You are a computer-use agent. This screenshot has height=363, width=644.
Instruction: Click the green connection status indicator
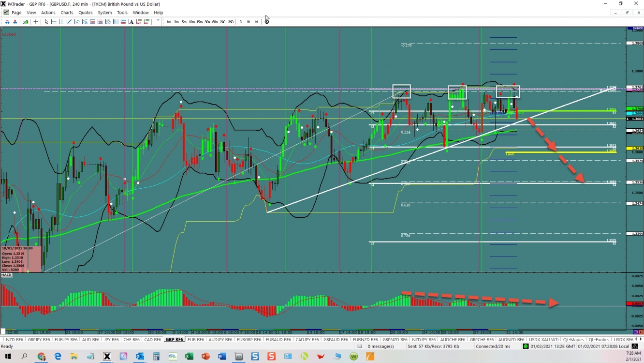pos(526,347)
